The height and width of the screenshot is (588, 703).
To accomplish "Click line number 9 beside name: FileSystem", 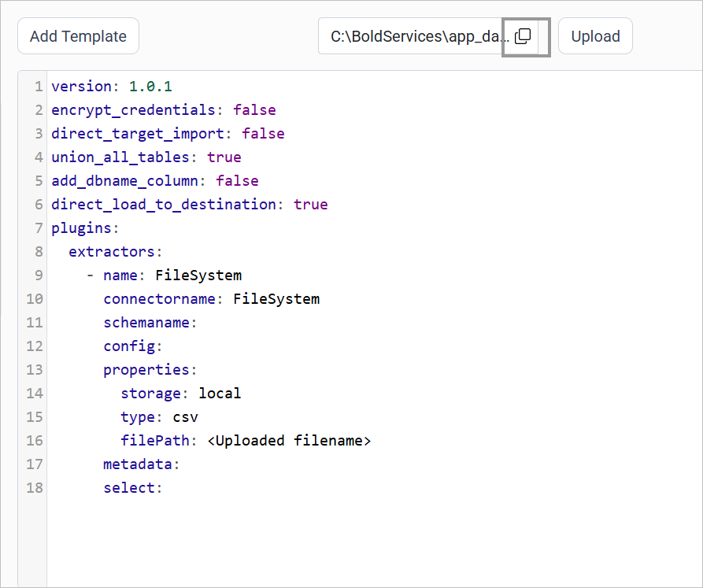I will (x=38, y=275).
